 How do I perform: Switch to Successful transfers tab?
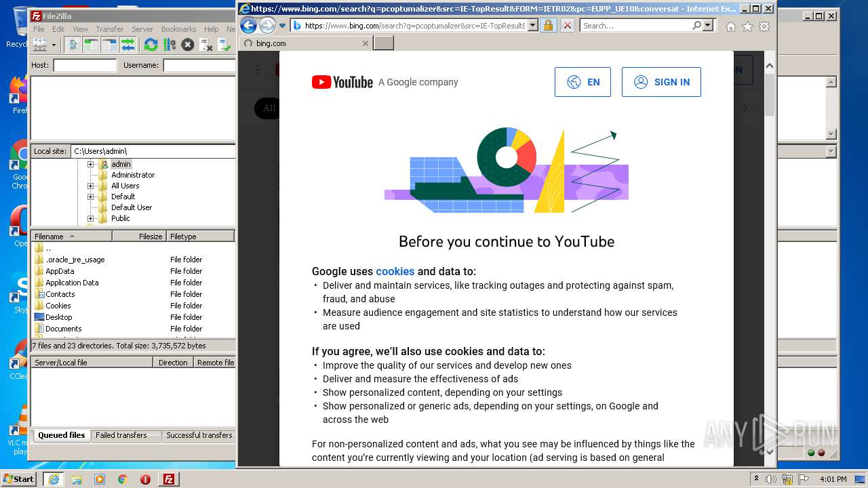(x=199, y=435)
